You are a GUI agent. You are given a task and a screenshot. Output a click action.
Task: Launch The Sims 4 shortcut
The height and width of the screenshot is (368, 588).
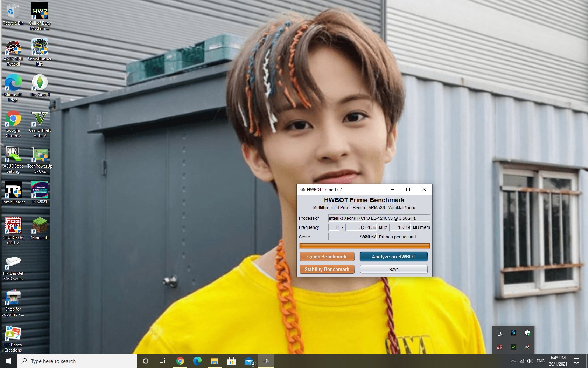40,86
